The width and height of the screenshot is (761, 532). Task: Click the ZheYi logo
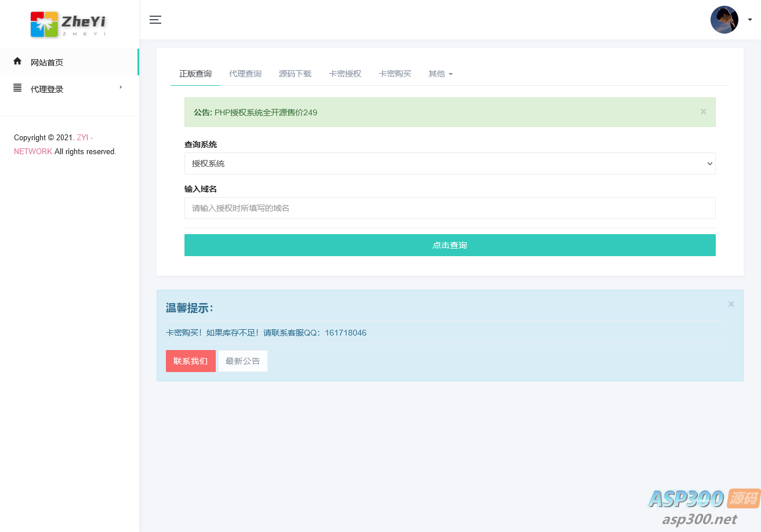point(68,24)
